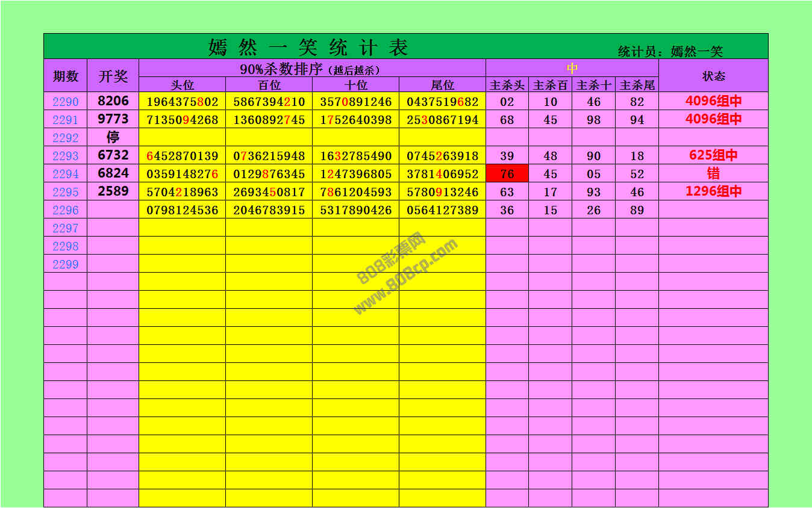Select the 1296组中 status cell
Image resolution: width=812 pixels, height=508 pixels.
713,191
